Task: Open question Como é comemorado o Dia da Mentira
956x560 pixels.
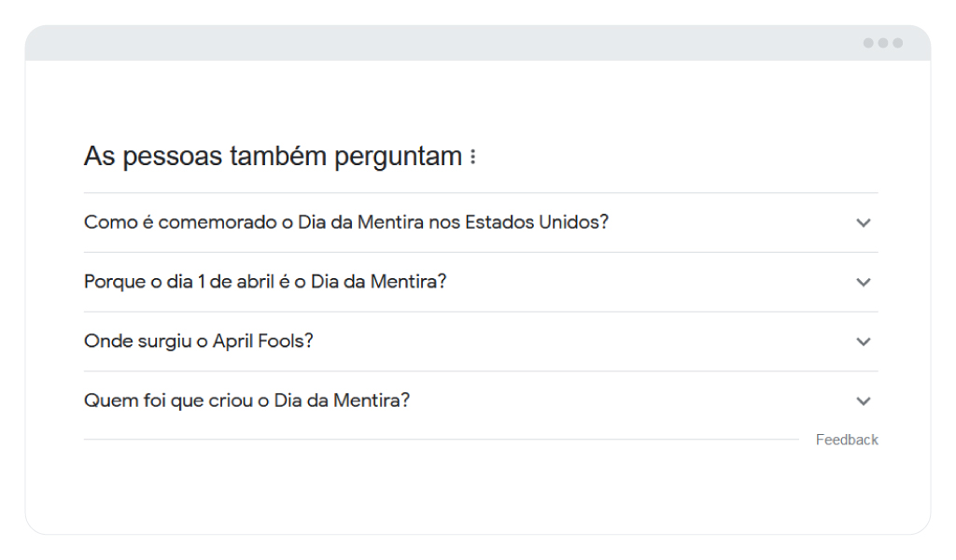Action: [x=481, y=222]
